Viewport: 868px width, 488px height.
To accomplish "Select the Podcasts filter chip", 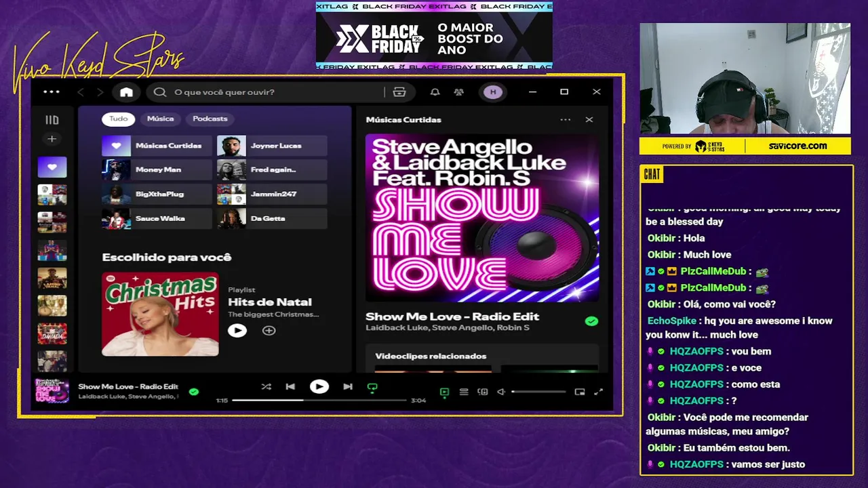I will click(210, 119).
